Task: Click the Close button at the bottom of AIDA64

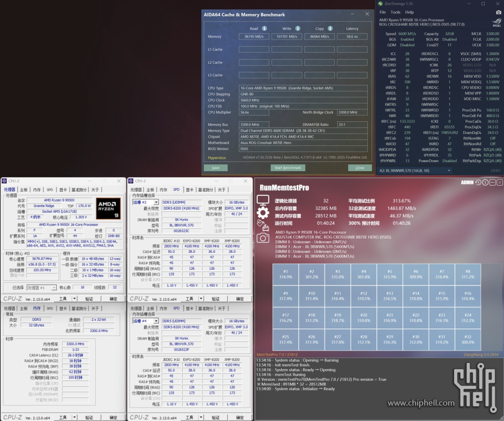Action: click(x=359, y=168)
